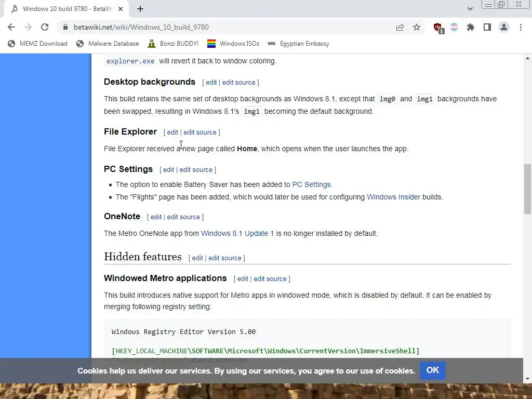Edit source of Desktop backgrounds section
Viewport: 532px width, 399px height.
238,83
